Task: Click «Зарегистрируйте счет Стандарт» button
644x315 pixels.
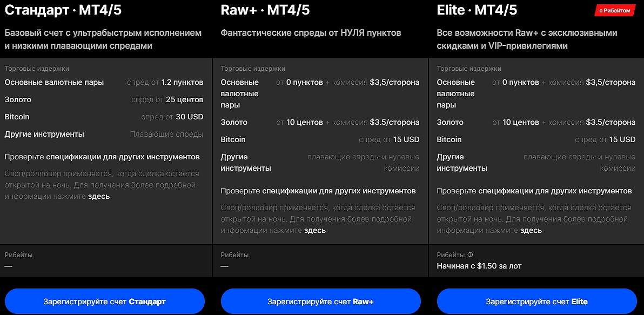Action: [104, 301]
